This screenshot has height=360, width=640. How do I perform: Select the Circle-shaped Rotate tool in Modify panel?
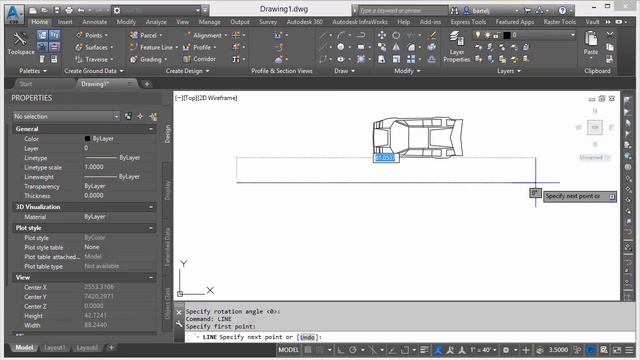coord(396,36)
